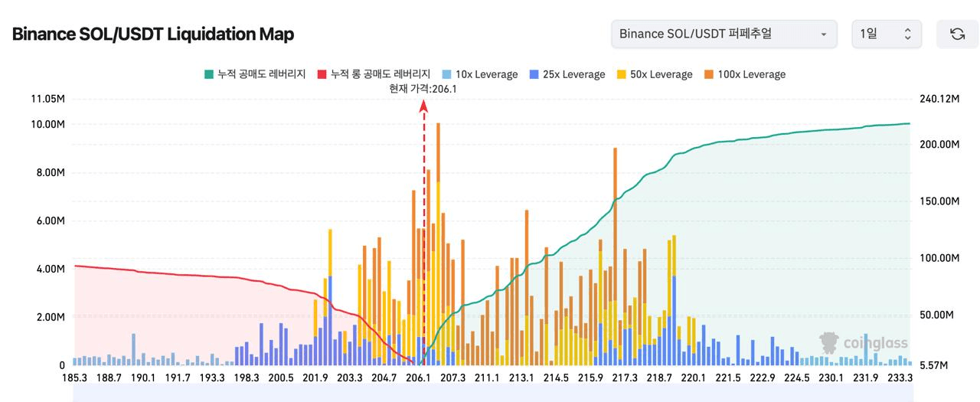This screenshot has height=402, width=980.
Task: Click the refresh icon button
Action: pos(957,34)
